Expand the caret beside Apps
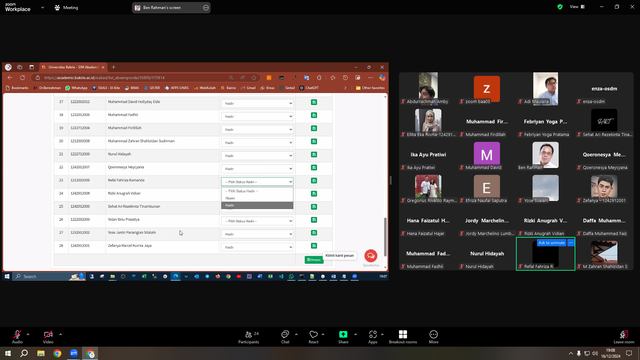The image size is (640, 360). (x=382, y=334)
